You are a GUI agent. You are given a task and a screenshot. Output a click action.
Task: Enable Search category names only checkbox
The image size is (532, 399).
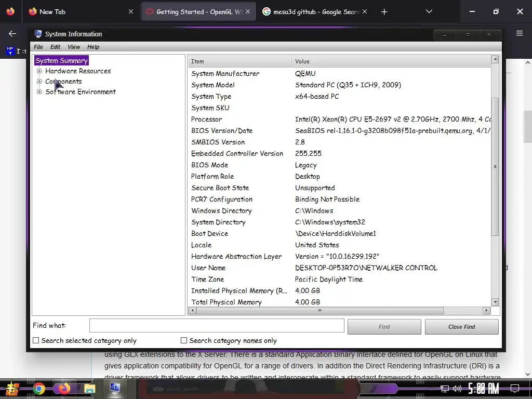pos(184,340)
